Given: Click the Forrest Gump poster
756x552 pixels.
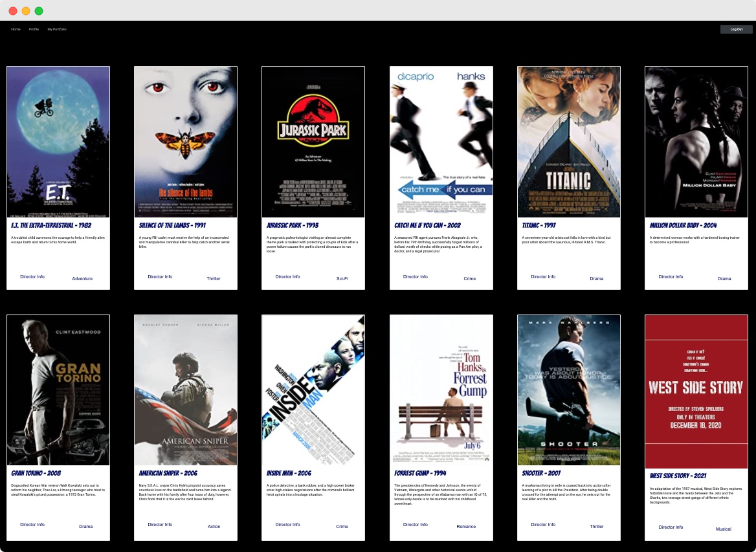Looking at the screenshot, I should (x=441, y=390).
